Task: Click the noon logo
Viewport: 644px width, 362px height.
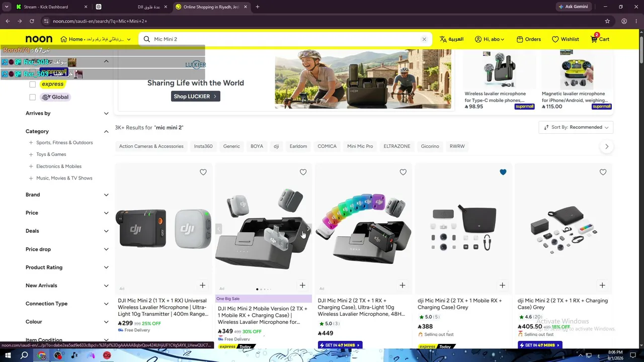Action: coord(39,39)
